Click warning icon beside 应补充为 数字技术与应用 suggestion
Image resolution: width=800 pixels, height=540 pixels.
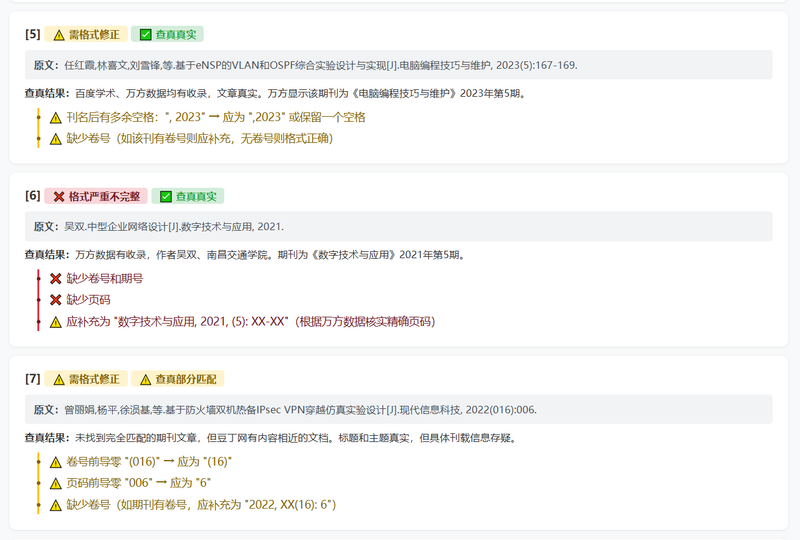tap(56, 322)
